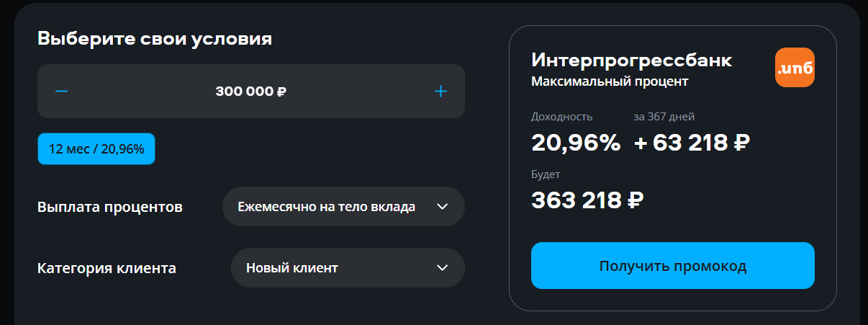The image size is (868, 325).
Task: Click the Интерпрогрессбанк bank name
Action: click(632, 61)
